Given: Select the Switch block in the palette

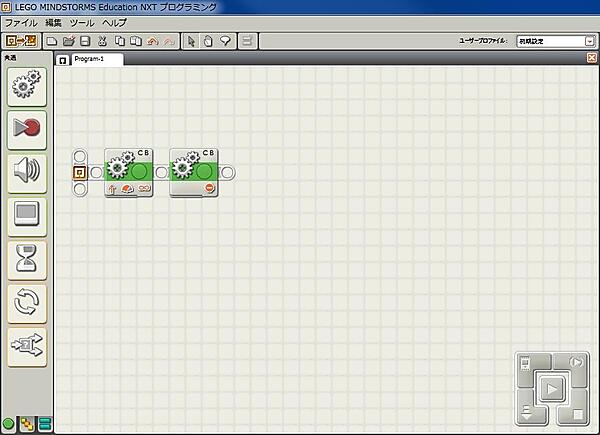Looking at the screenshot, I should pos(26,344).
